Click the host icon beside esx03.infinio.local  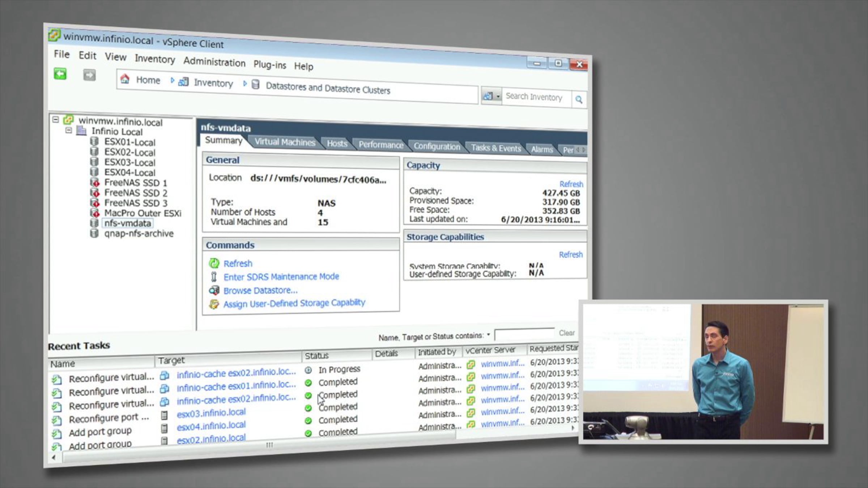(x=164, y=415)
